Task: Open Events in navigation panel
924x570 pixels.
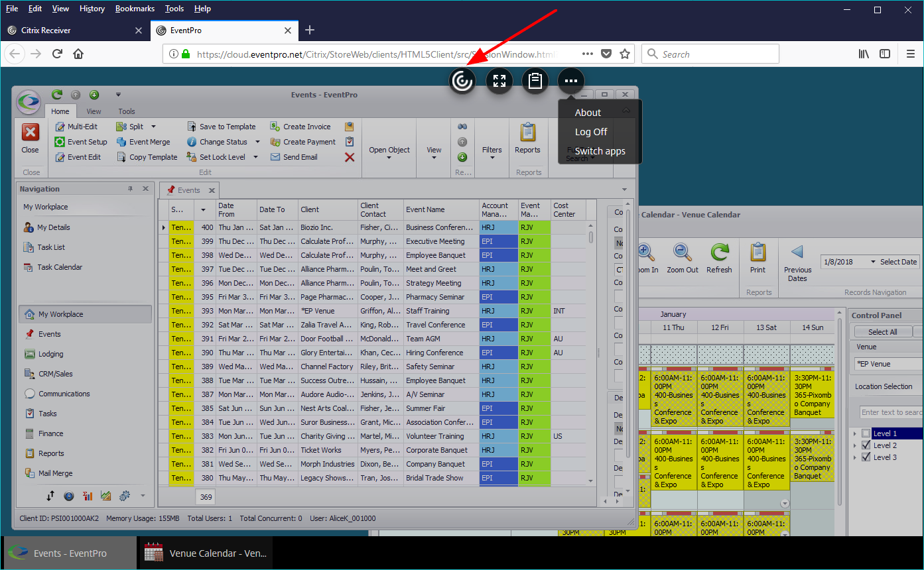Action: point(50,334)
